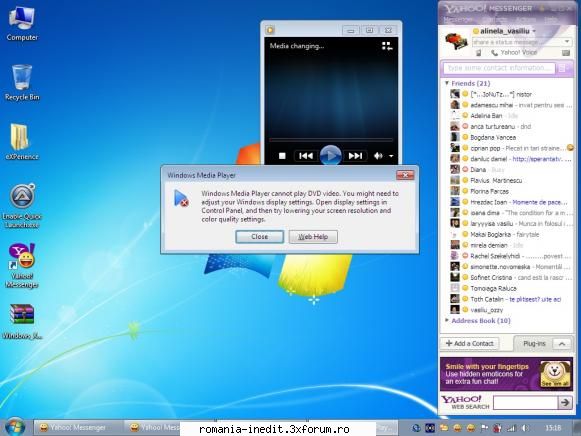Click the round play button in Media Player
The image size is (581, 436).
331,156
